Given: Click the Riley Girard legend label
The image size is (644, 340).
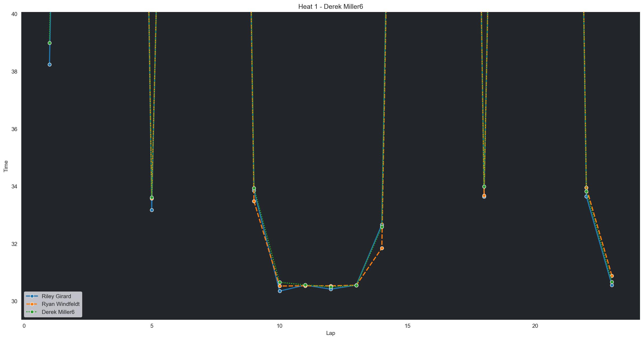Looking at the screenshot, I should click(x=56, y=296).
